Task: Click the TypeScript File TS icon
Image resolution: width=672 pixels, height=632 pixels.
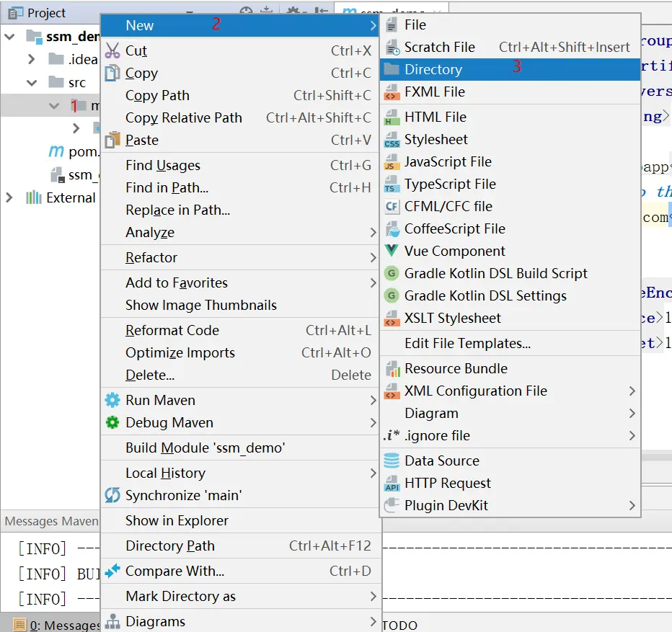Action: [392, 184]
